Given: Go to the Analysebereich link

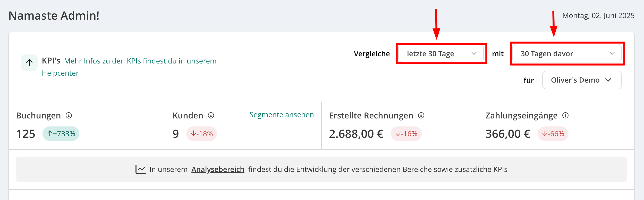Looking at the screenshot, I should point(218,169).
